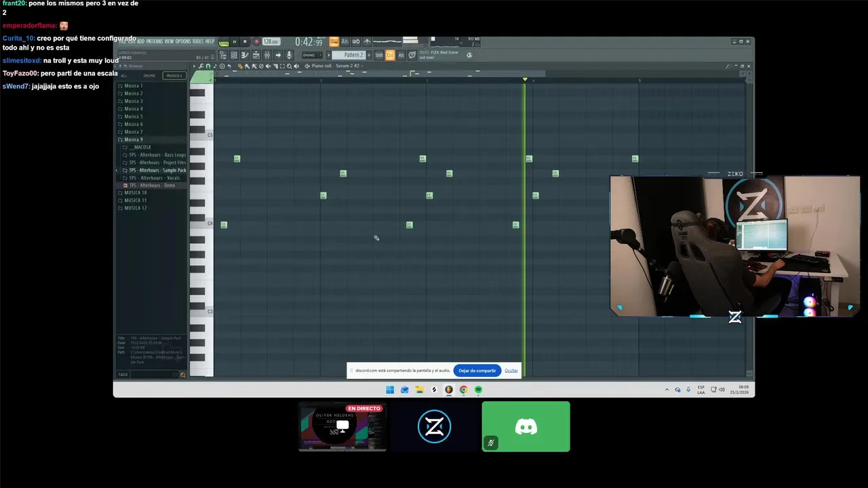Click the plus button right of Pattern 2
The image size is (868, 488).
point(369,55)
